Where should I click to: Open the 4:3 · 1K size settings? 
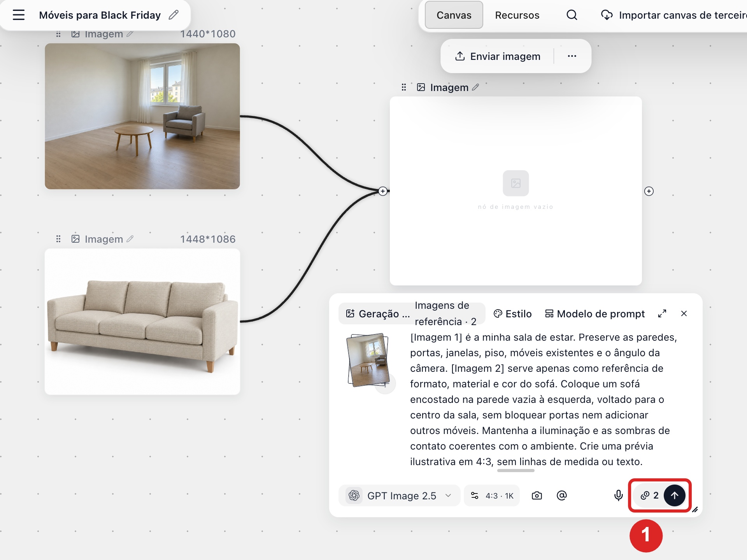tap(492, 495)
